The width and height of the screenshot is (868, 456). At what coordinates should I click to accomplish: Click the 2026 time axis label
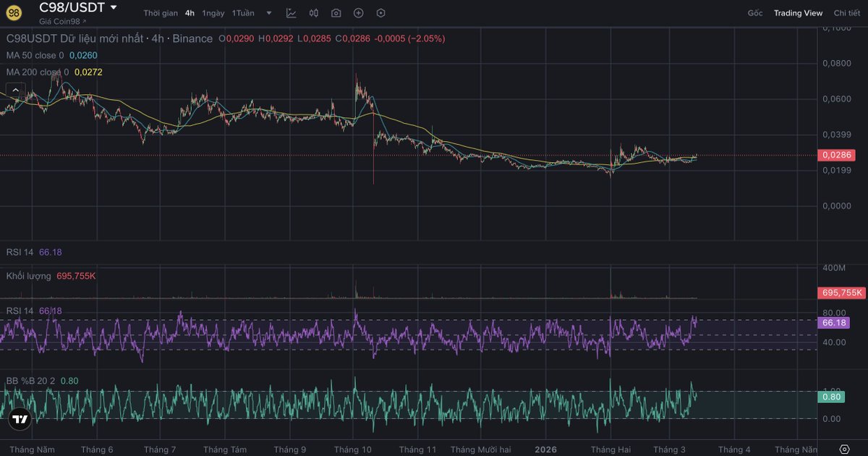coord(546,449)
